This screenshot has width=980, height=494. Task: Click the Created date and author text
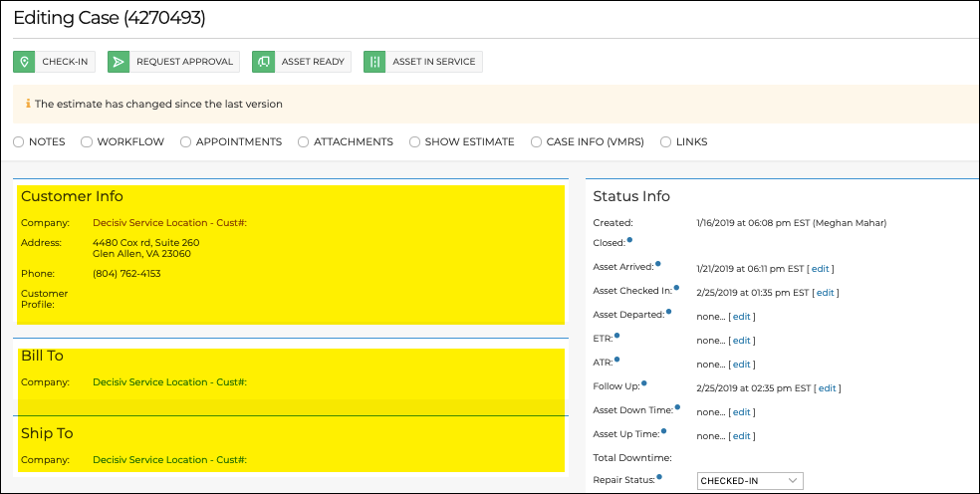point(791,223)
